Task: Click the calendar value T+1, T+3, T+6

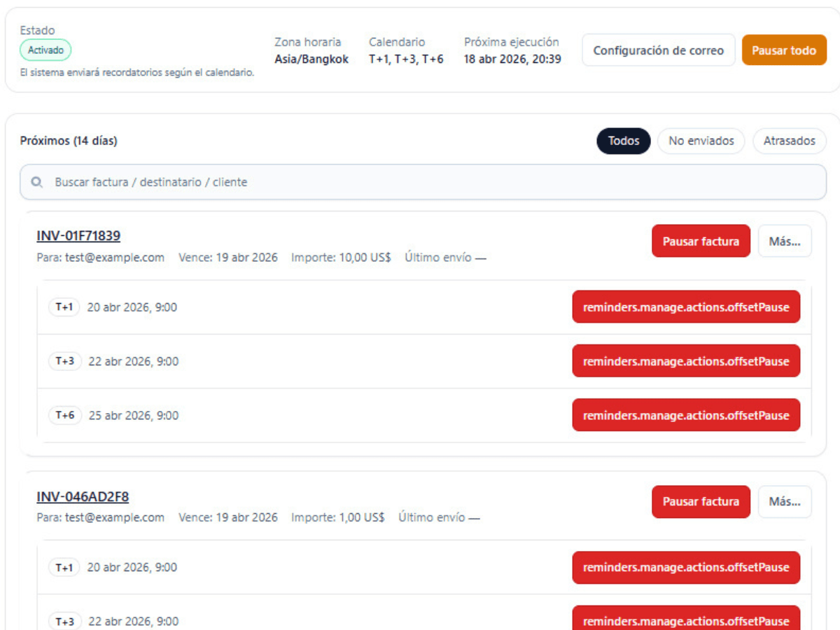Action: tap(406, 59)
